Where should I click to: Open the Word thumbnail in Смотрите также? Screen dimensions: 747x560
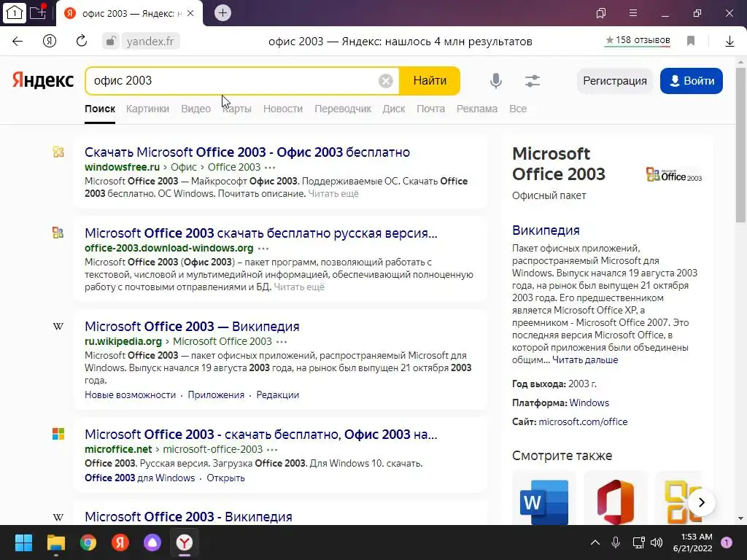[544, 500]
